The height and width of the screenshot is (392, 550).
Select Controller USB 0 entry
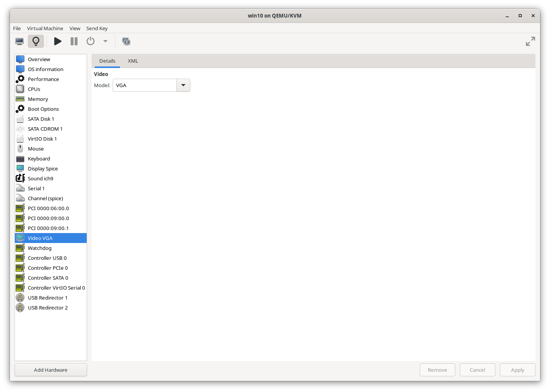click(51, 258)
